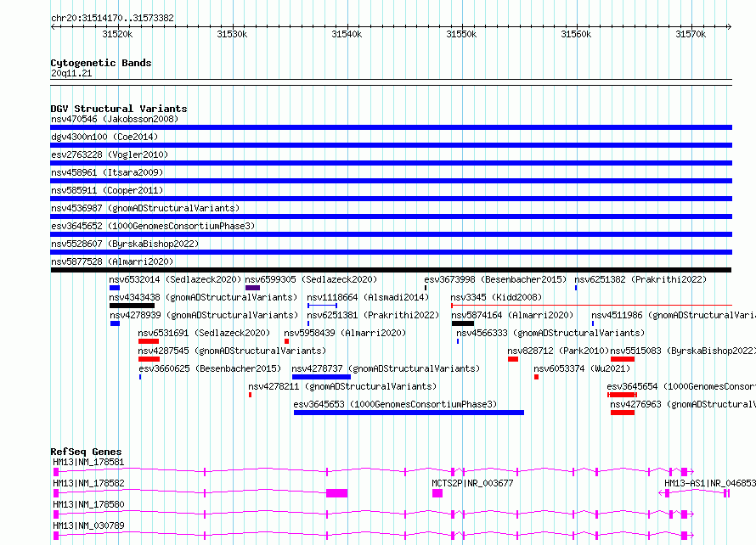The image size is (756, 545).
Task: Select nsv5874164 (Almarri2020) label
Action: (512, 315)
